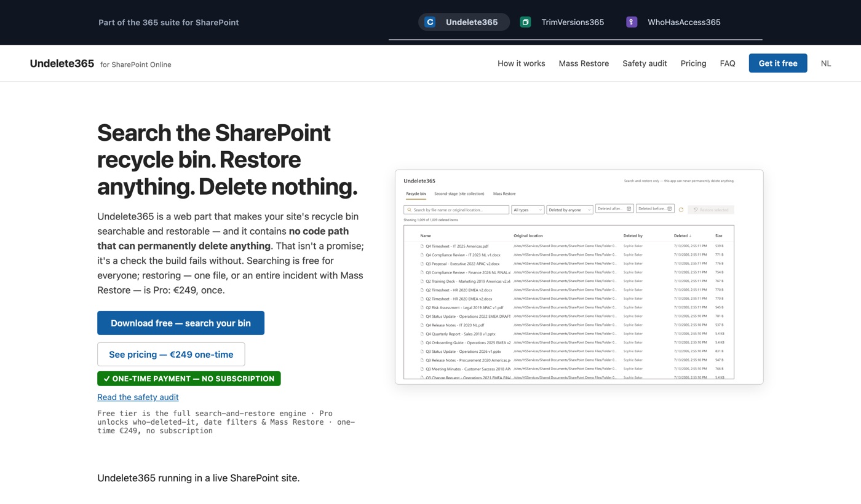Click the heading Search the SharePoint recycle bin
The width and height of the screenshot is (861, 504).
(227, 160)
